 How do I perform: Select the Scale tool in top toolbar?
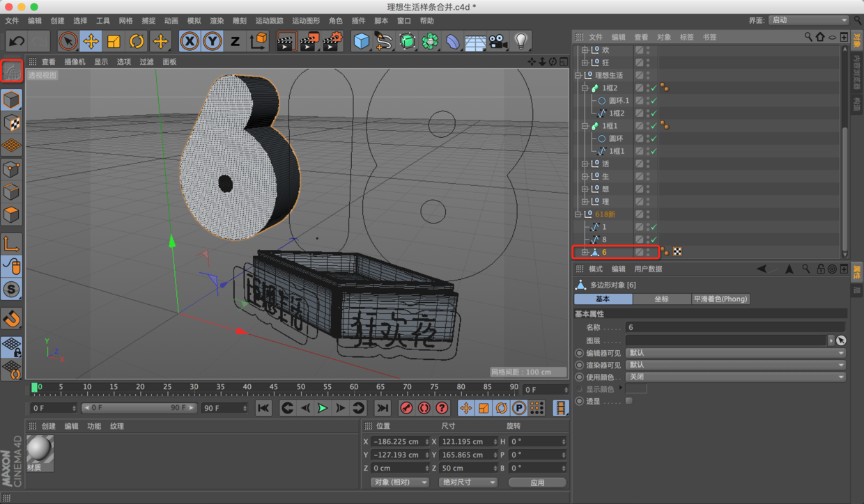click(x=114, y=41)
